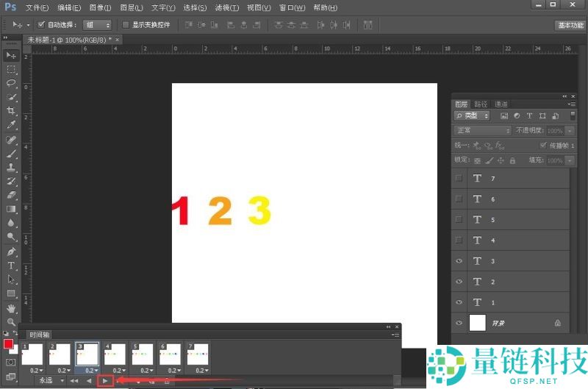The image size is (588, 389).
Task: Select the Crop tool
Action: click(11, 111)
